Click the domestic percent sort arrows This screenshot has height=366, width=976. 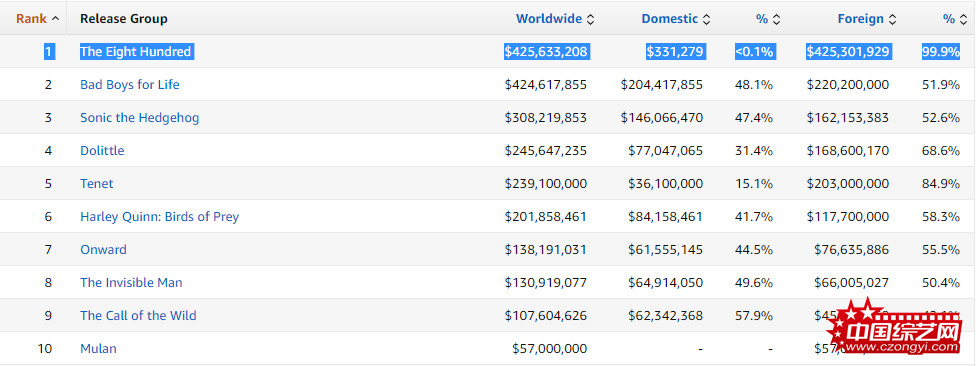coord(776,19)
